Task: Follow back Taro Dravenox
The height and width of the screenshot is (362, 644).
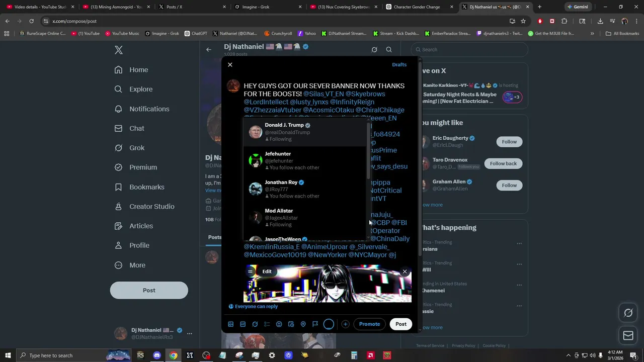Action: 503,163
